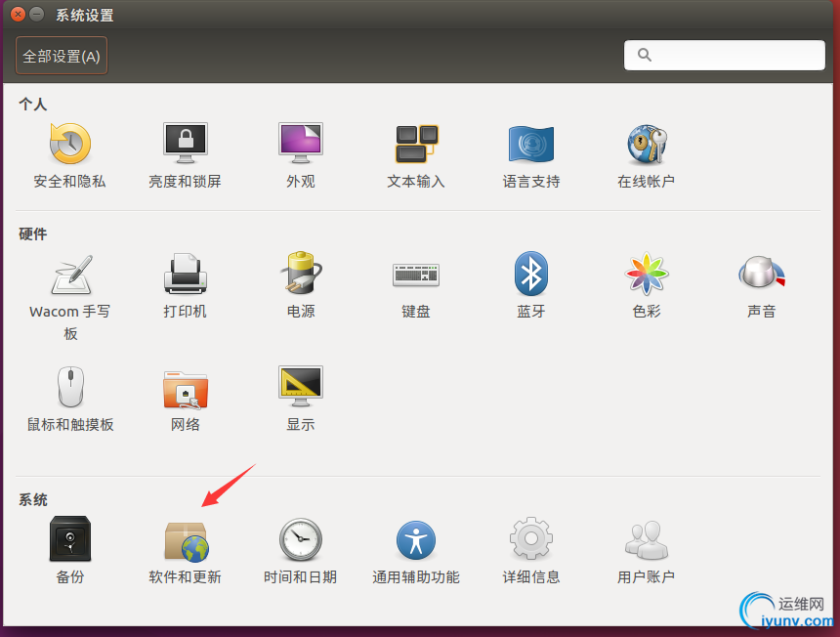The height and width of the screenshot is (637, 840).
Task: Open Printers (打印机) icon
Action: 186,274
